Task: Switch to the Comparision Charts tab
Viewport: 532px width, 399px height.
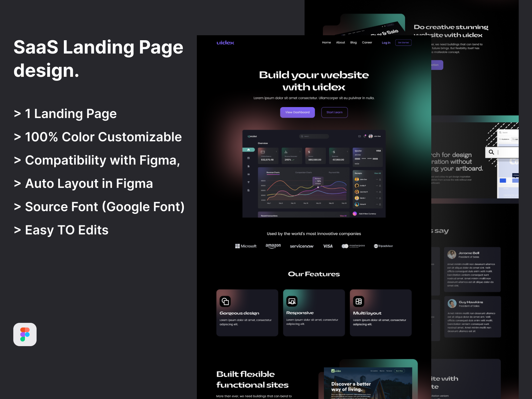Action: point(304,173)
